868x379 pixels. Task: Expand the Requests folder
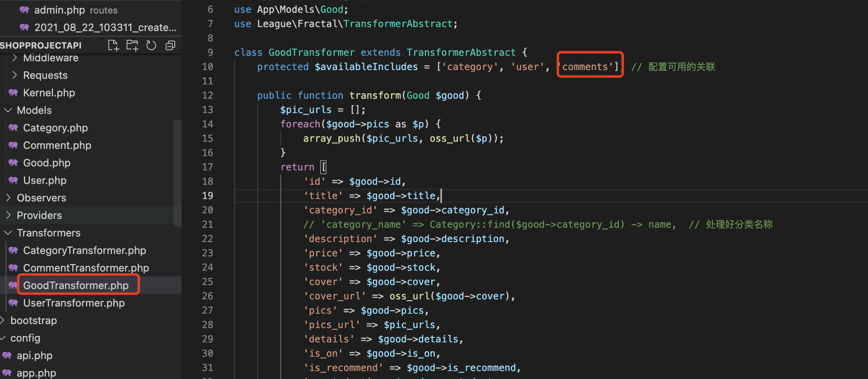pos(15,75)
